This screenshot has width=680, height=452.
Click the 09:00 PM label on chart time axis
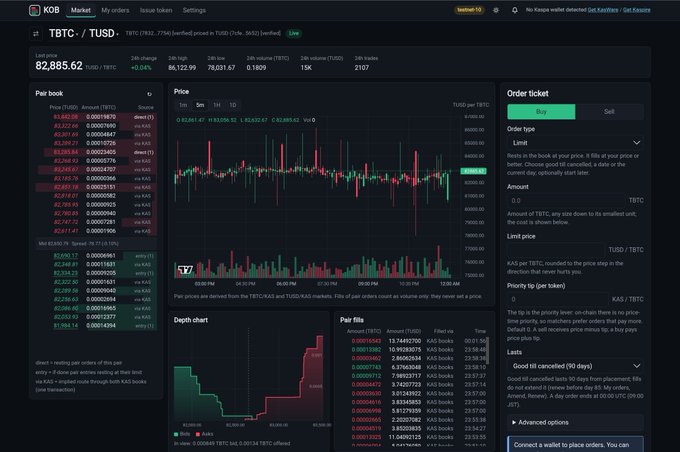368,284
